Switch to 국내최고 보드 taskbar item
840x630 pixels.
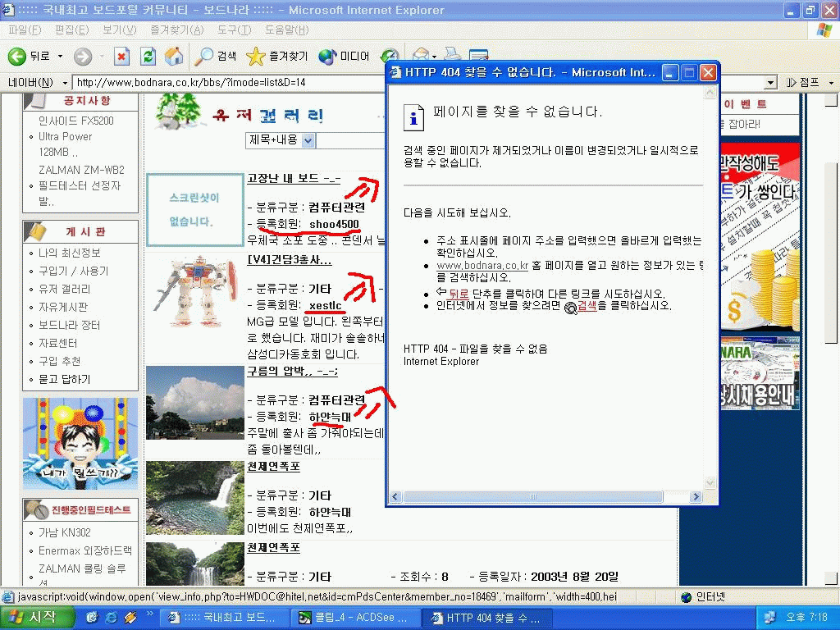click(225, 618)
